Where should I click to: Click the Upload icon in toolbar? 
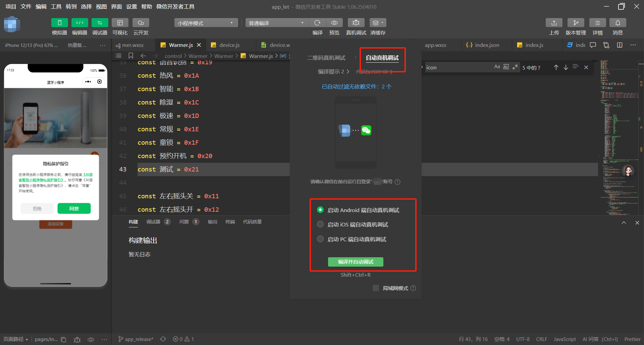click(x=554, y=23)
